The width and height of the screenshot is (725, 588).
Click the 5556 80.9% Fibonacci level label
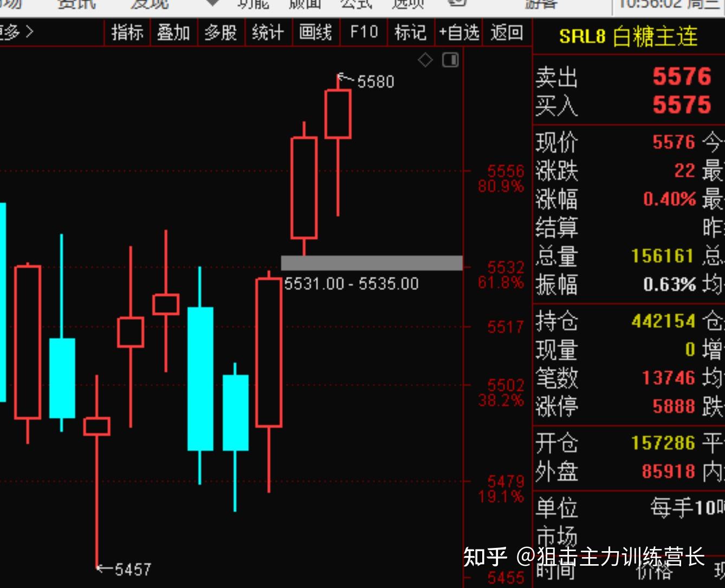click(501, 179)
